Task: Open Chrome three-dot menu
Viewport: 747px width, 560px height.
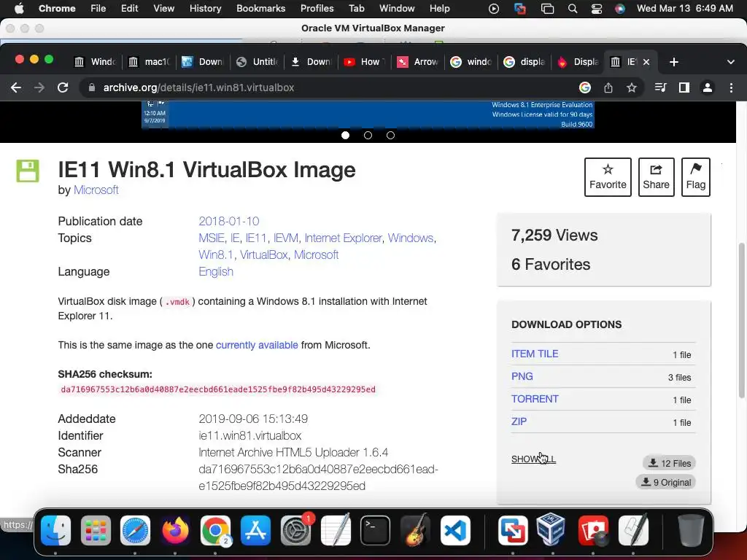Action: 731,87
